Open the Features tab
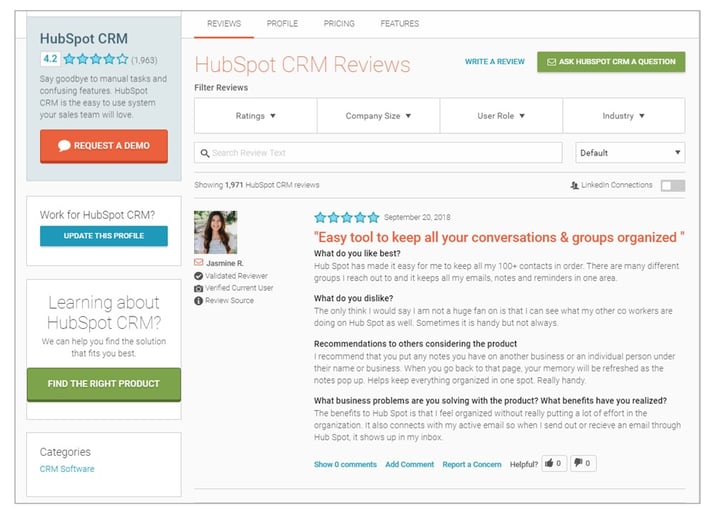The height and width of the screenshot is (512, 715). point(399,24)
